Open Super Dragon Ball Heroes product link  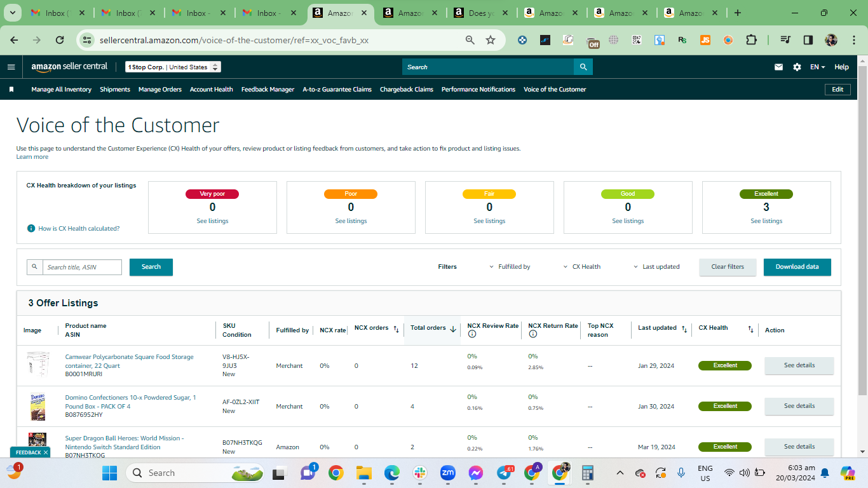pyautogui.click(x=125, y=442)
